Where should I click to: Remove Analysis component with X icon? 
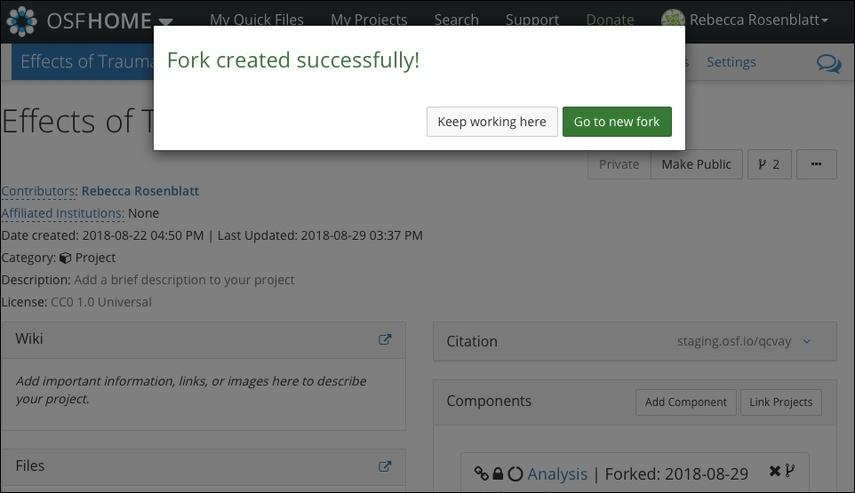click(x=774, y=471)
